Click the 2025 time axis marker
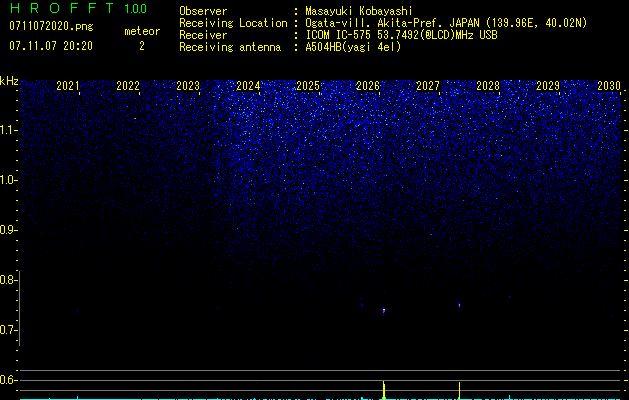 [308, 85]
